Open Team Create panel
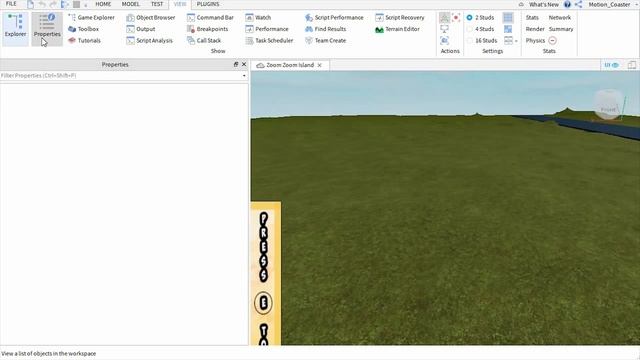Image resolution: width=640 pixels, height=360 pixels. click(325, 40)
